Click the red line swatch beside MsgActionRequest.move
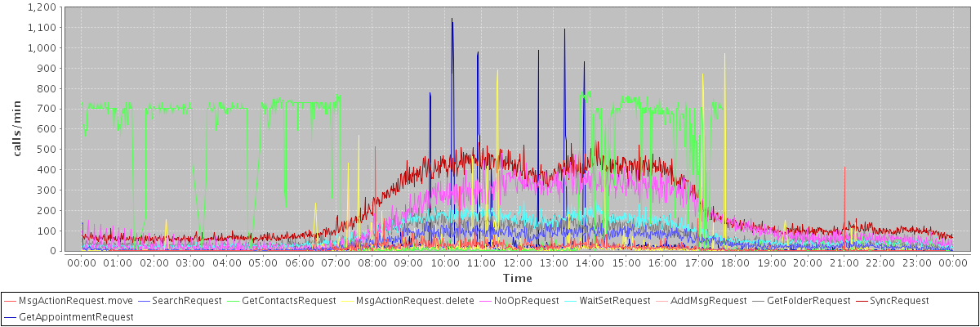 pos(11,301)
